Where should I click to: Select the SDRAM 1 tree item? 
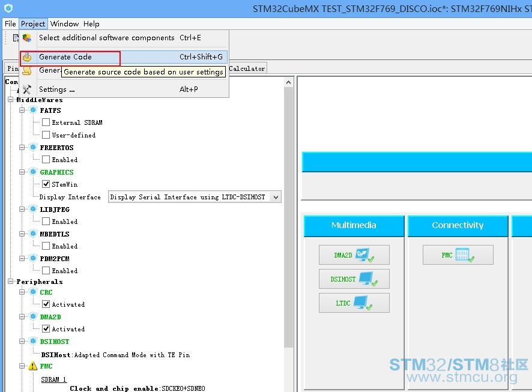point(53,379)
